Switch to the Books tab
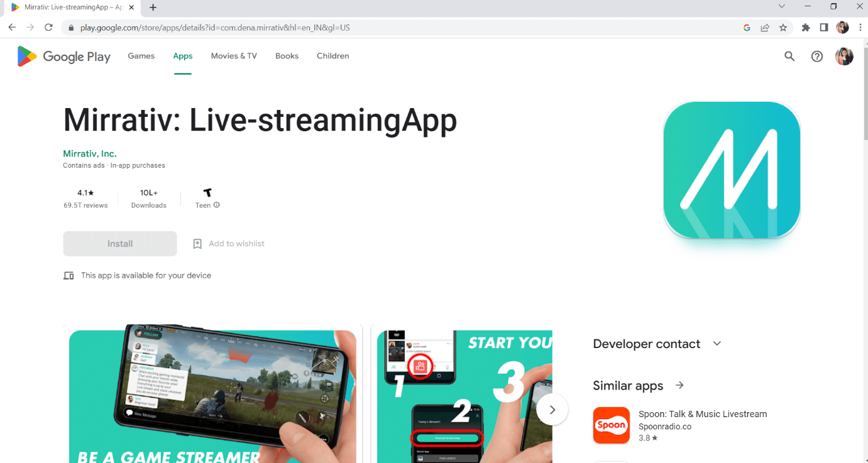The height and width of the screenshot is (463, 868). click(287, 56)
